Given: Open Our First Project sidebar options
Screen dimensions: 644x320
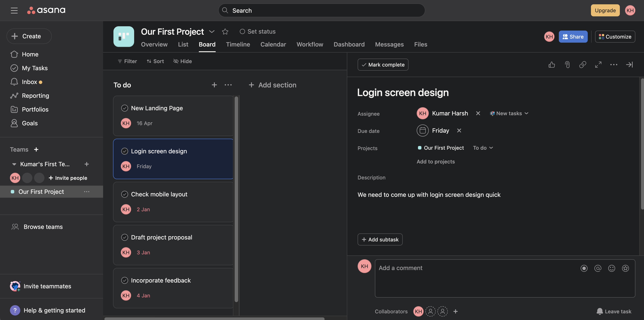Looking at the screenshot, I should (87, 192).
